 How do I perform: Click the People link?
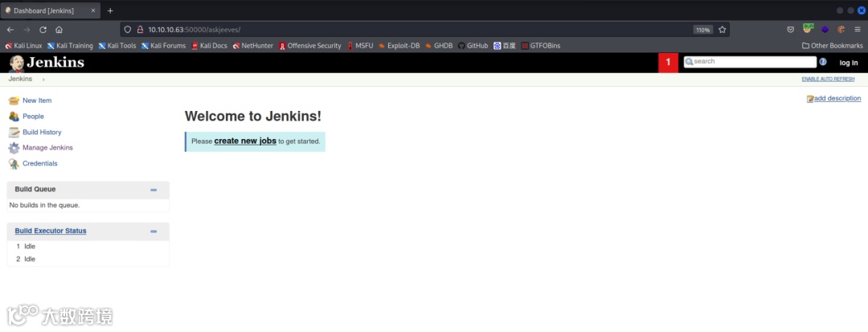click(x=33, y=117)
